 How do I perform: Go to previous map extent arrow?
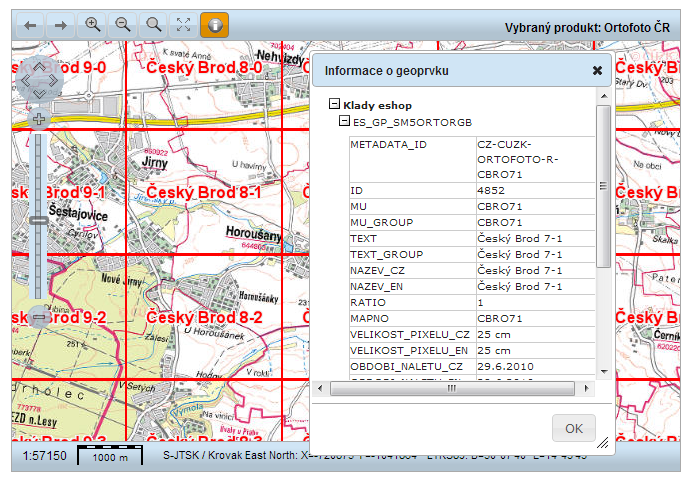pos(30,25)
